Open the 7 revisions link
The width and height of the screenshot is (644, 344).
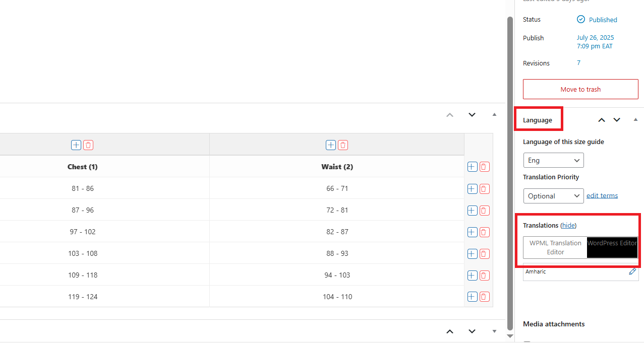click(x=578, y=63)
